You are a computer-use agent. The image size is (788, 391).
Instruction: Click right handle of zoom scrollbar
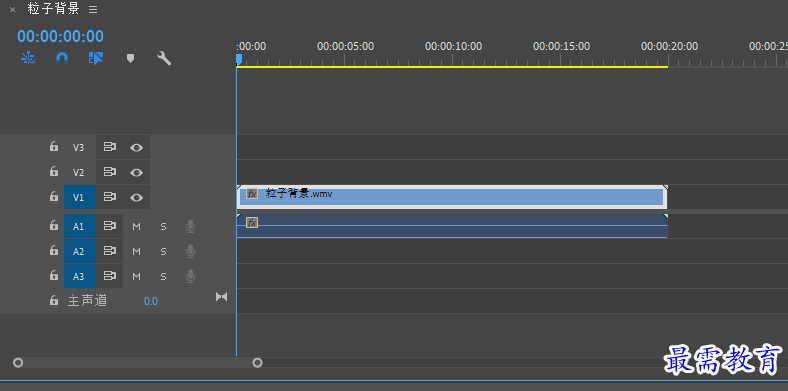tap(257, 362)
